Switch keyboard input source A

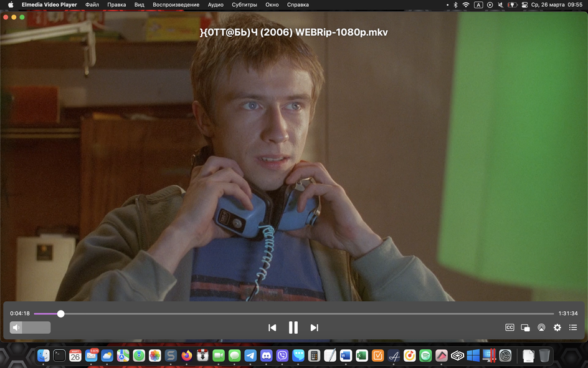point(478,5)
